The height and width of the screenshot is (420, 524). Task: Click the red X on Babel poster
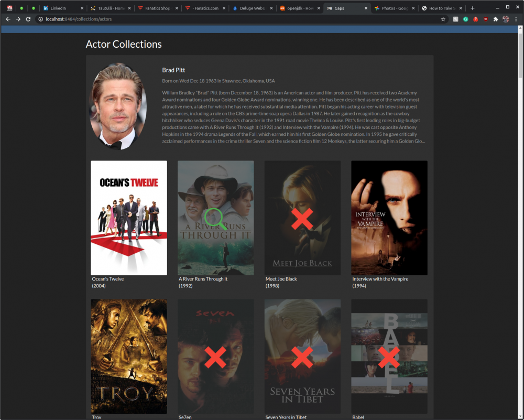pyautogui.click(x=389, y=357)
